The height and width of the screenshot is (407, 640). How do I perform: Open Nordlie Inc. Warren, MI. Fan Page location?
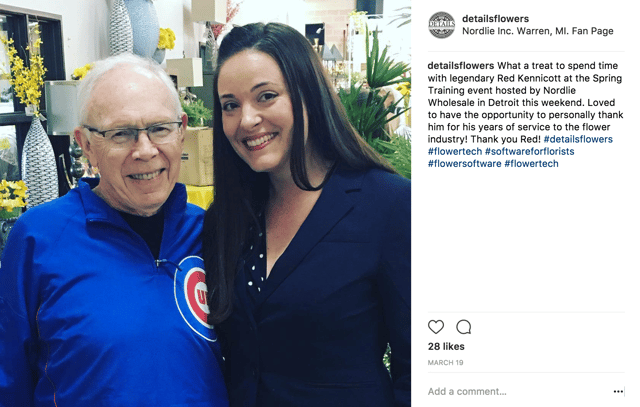tap(538, 31)
